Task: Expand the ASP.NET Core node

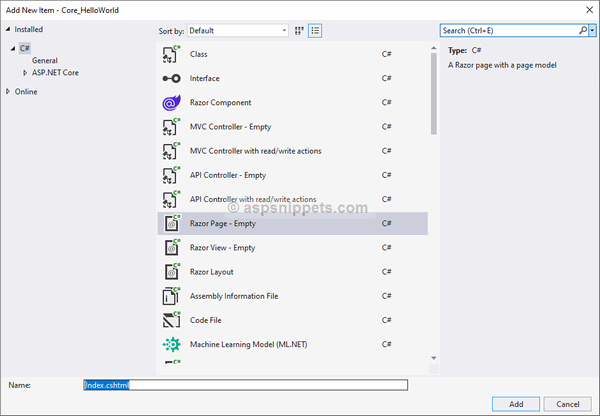Action: coord(25,73)
